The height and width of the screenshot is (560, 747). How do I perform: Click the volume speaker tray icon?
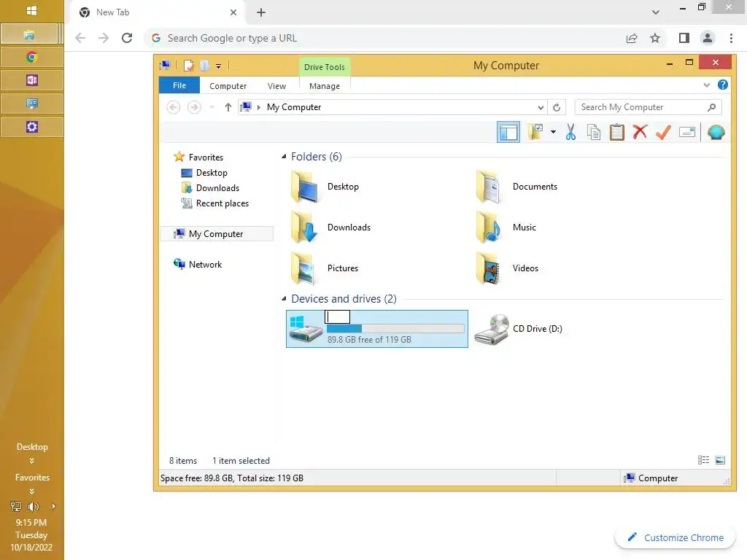point(34,506)
